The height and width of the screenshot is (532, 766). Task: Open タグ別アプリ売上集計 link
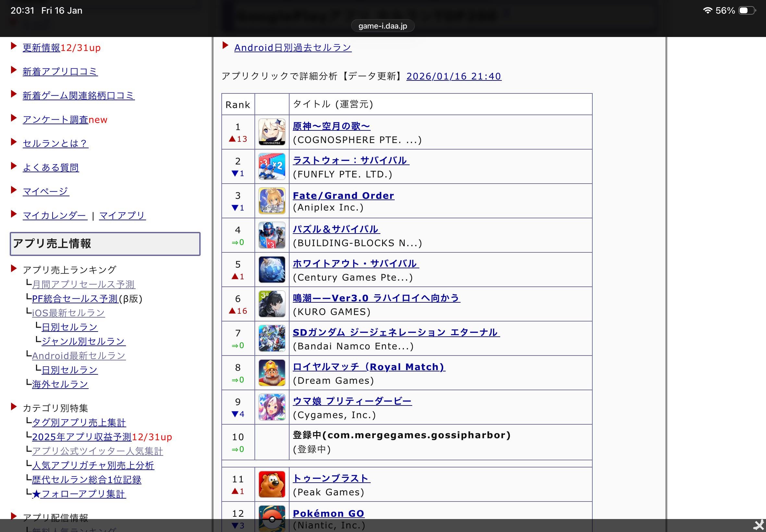click(79, 423)
